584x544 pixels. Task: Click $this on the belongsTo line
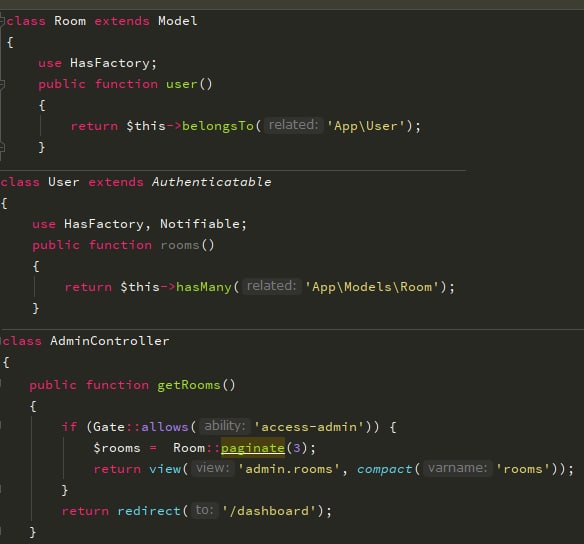pyautogui.click(x=146, y=126)
